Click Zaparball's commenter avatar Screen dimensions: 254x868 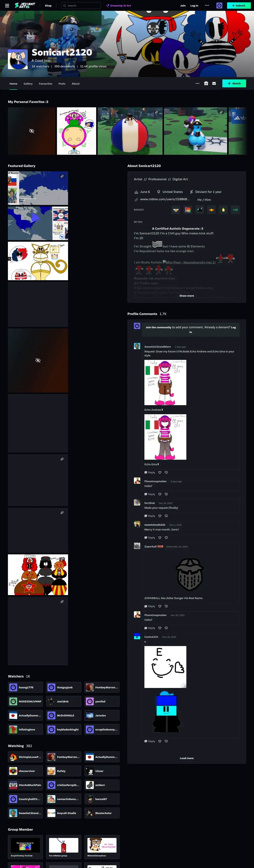coord(137,546)
